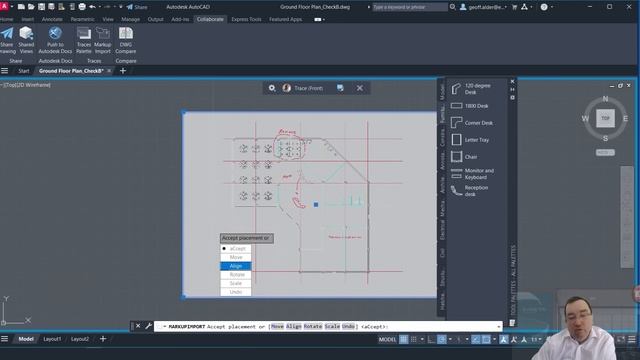Image resolution: width=640 pixels, height=360 pixels.
Task: Click the N direction on the ViewCube compass
Action: point(605,99)
